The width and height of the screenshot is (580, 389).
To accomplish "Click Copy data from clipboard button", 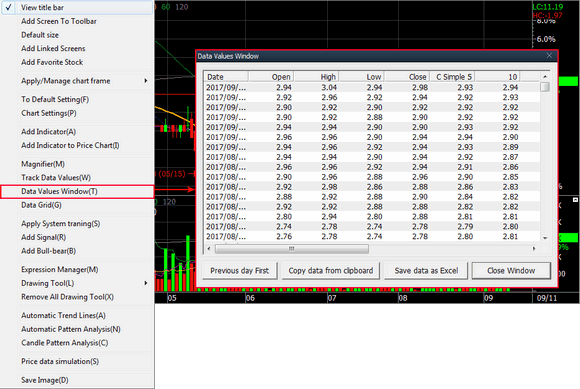I will pyautogui.click(x=331, y=271).
